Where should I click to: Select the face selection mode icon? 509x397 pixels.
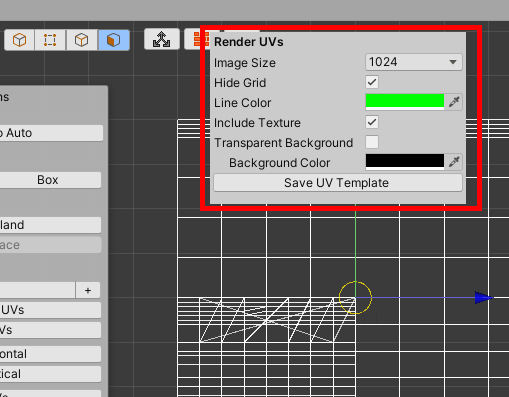[113, 40]
